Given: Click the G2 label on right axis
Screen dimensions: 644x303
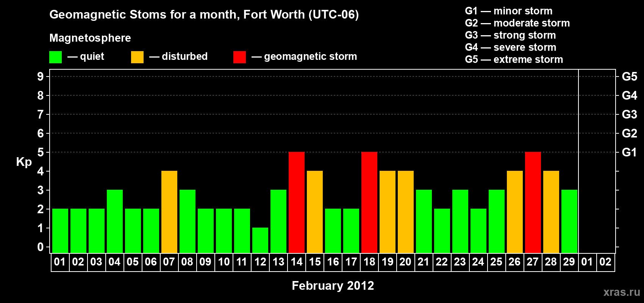Looking at the screenshot, I should [630, 133].
